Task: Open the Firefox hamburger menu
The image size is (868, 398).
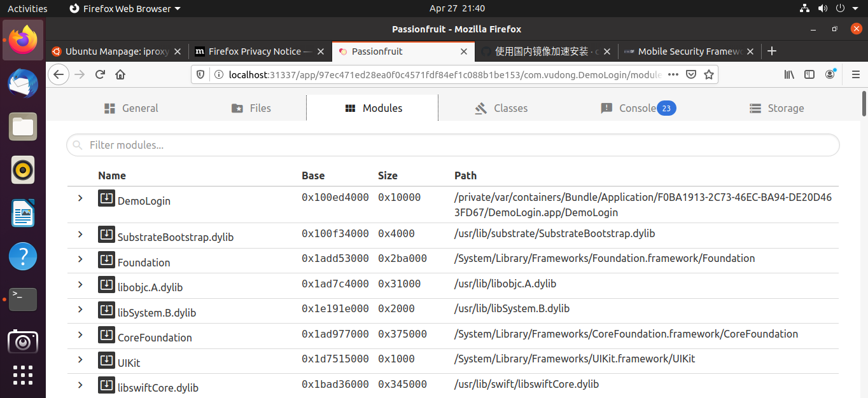Action: (x=855, y=74)
